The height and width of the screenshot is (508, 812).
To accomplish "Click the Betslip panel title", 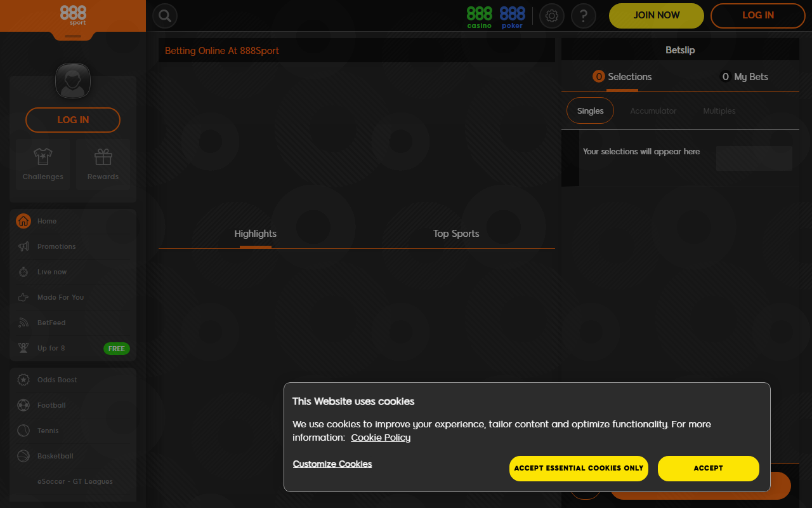I will pos(680,50).
